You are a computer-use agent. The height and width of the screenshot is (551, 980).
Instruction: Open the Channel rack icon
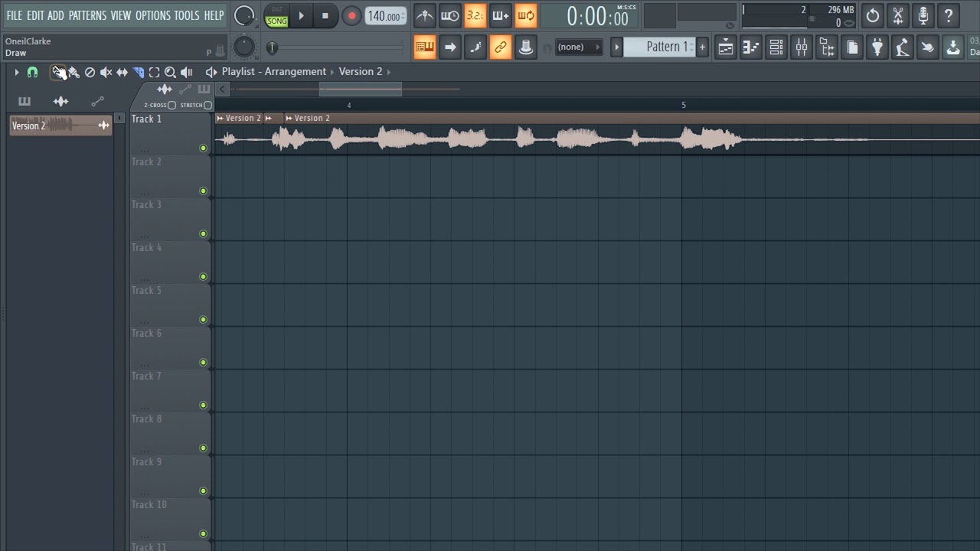click(x=776, y=47)
